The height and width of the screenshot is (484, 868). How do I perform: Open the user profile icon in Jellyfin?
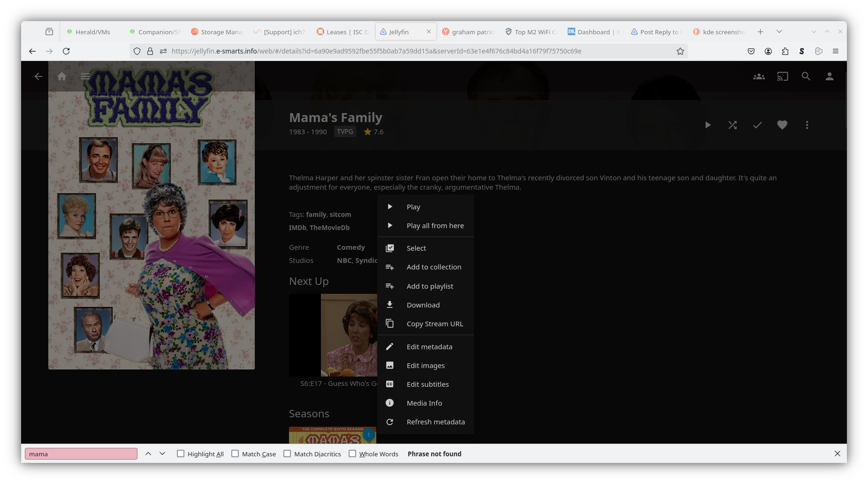(x=829, y=77)
